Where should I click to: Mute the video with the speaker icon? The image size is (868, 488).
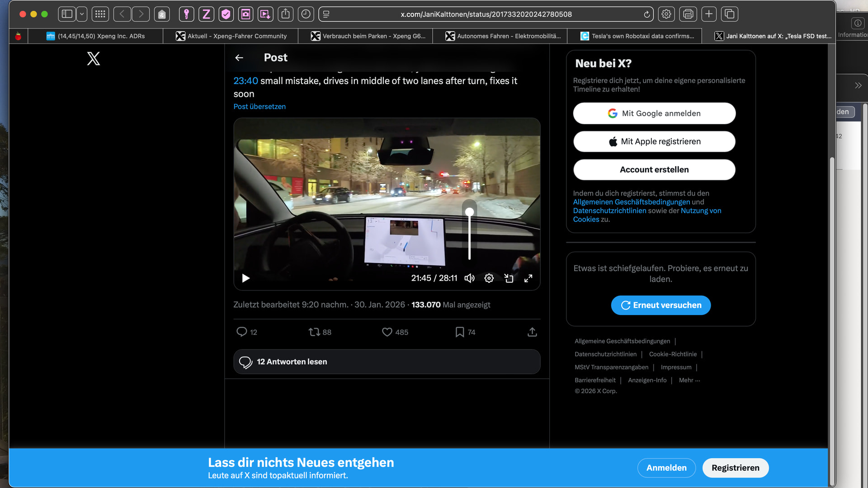469,278
